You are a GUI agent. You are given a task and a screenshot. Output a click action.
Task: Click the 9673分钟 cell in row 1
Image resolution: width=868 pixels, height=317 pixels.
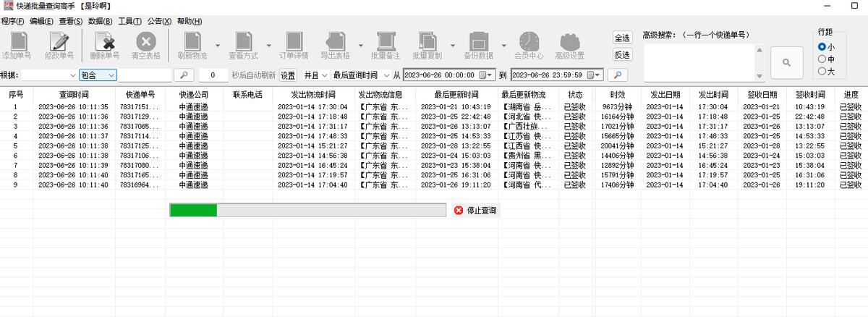(617, 107)
